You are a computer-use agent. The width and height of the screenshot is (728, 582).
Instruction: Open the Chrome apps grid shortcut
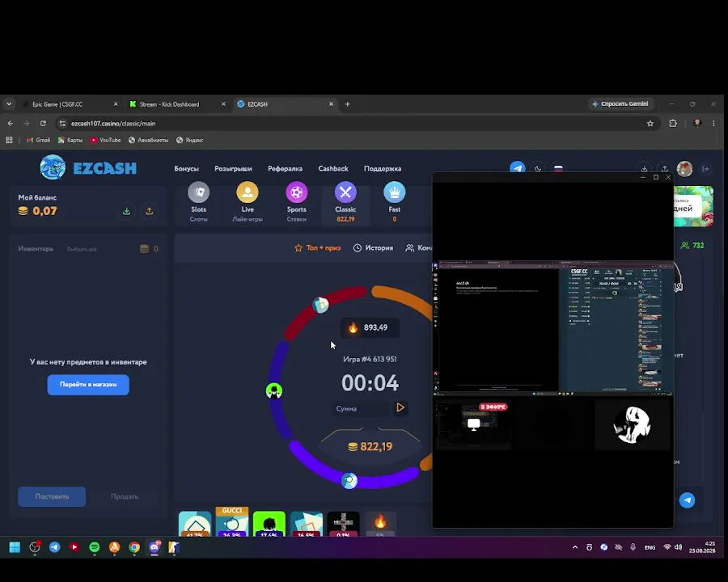(x=9, y=140)
